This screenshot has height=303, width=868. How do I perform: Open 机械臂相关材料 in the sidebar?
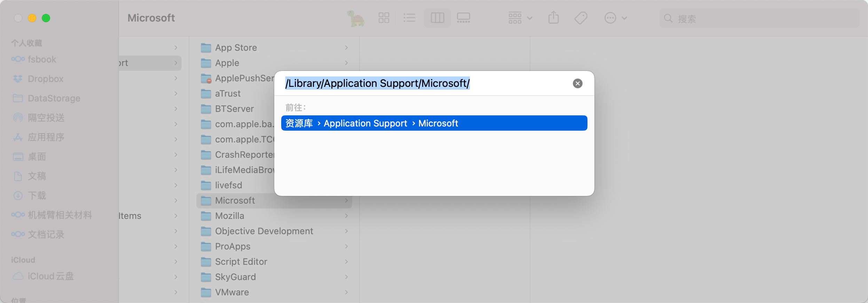pyautogui.click(x=52, y=215)
